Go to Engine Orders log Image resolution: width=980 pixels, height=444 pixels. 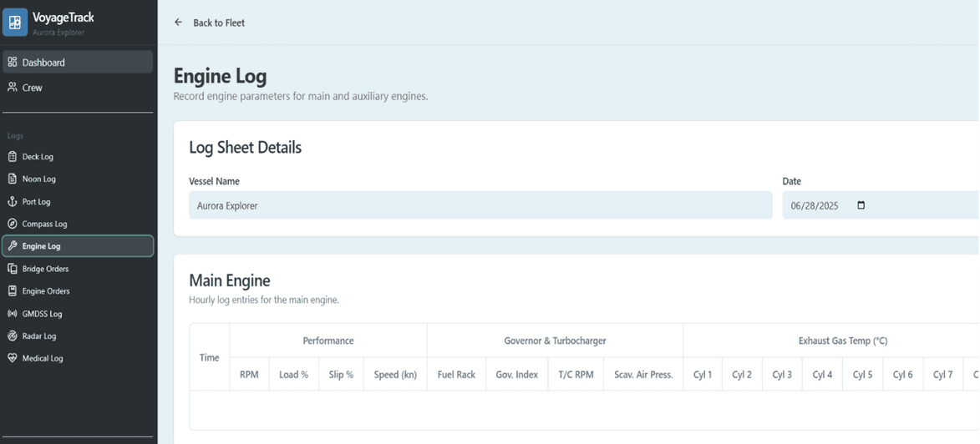coord(46,291)
